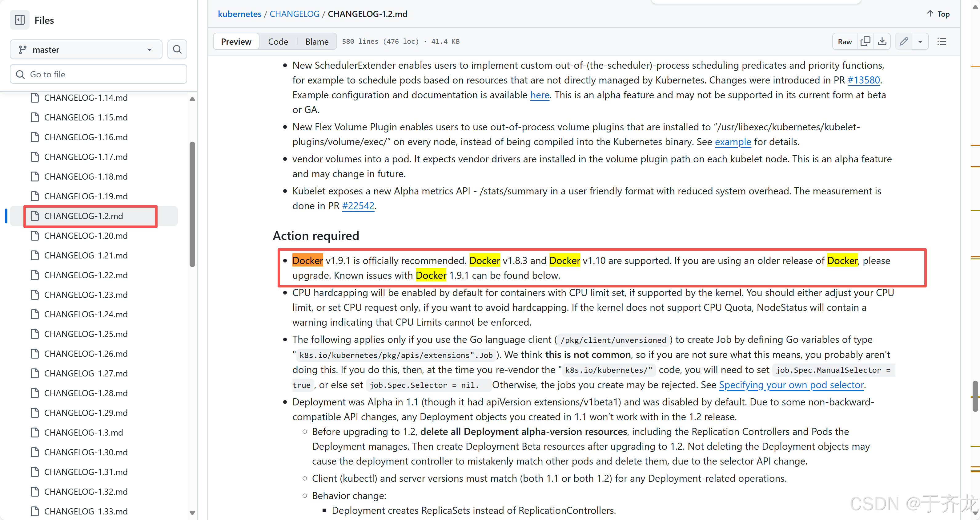Open pull request #13580 link

coord(864,80)
